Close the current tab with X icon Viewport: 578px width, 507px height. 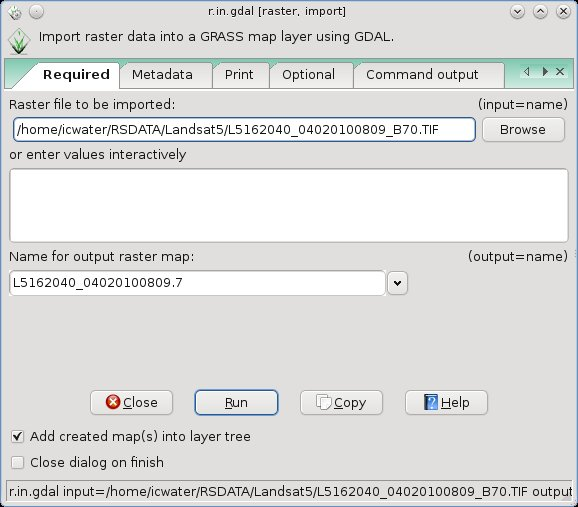[560, 72]
